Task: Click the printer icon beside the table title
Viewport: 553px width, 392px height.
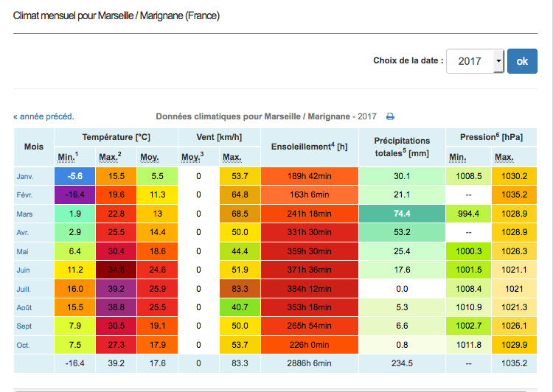Action: point(391,116)
